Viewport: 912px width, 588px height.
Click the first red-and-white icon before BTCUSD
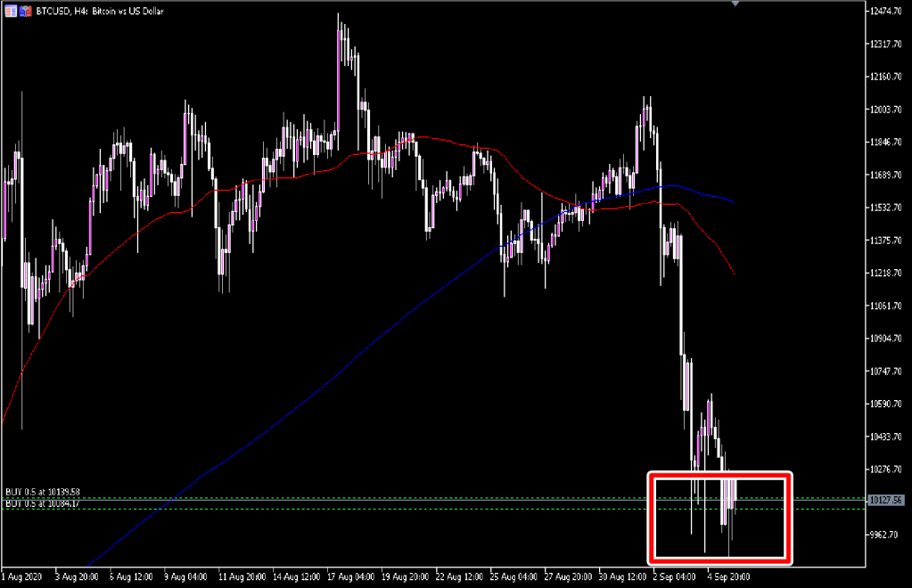tap(10, 11)
